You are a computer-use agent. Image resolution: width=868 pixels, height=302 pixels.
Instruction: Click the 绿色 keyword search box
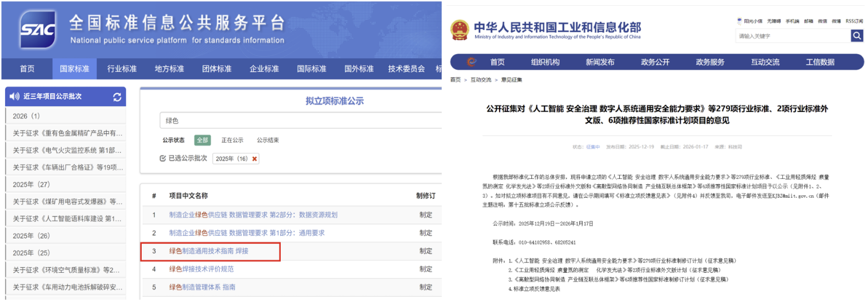tap(298, 121)
